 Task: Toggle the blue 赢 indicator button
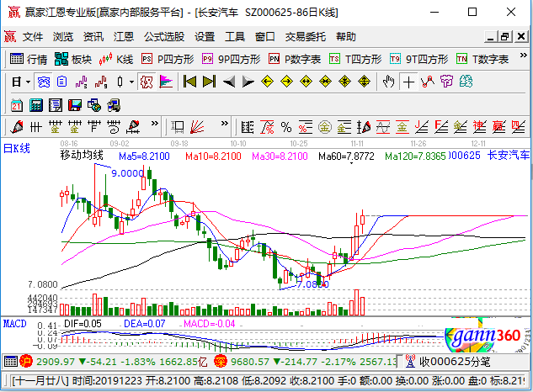tap(44, 82)
